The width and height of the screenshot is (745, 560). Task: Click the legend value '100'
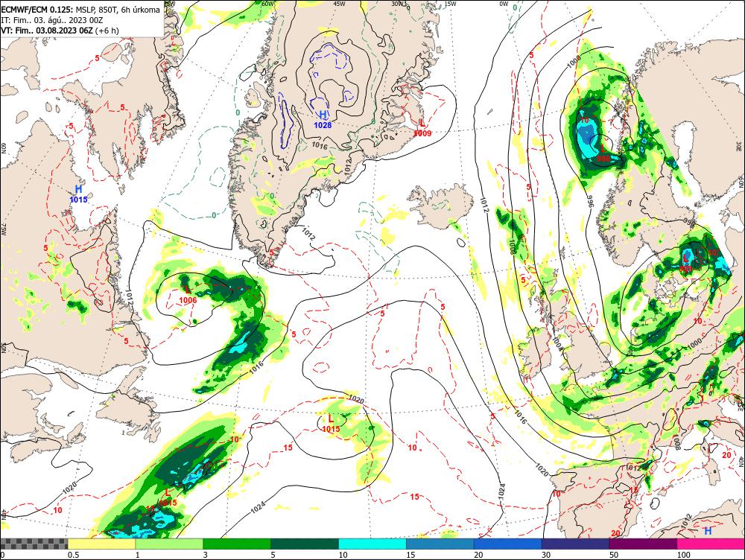(683, 555)
